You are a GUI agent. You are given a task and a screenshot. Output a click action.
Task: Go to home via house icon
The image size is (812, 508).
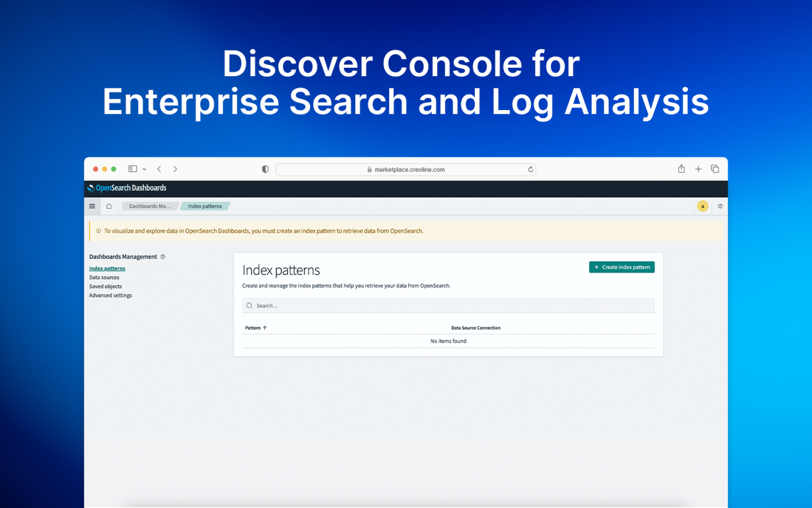109,206
